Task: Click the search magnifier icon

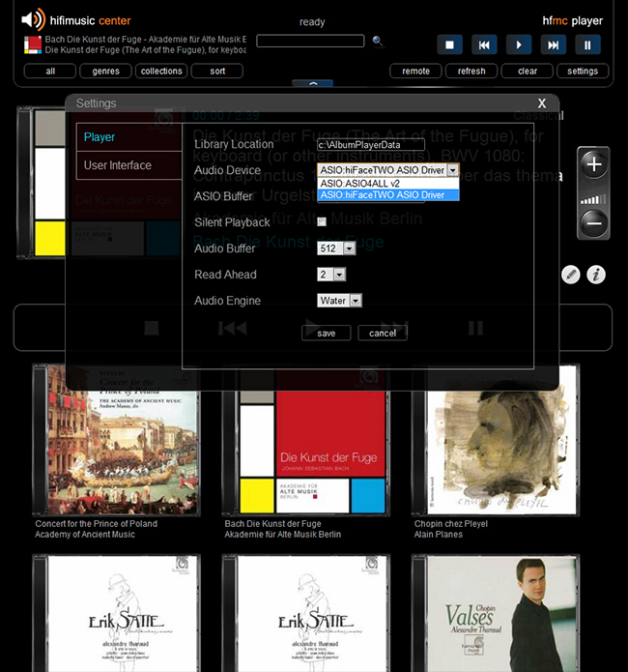Action: (378, 41)
